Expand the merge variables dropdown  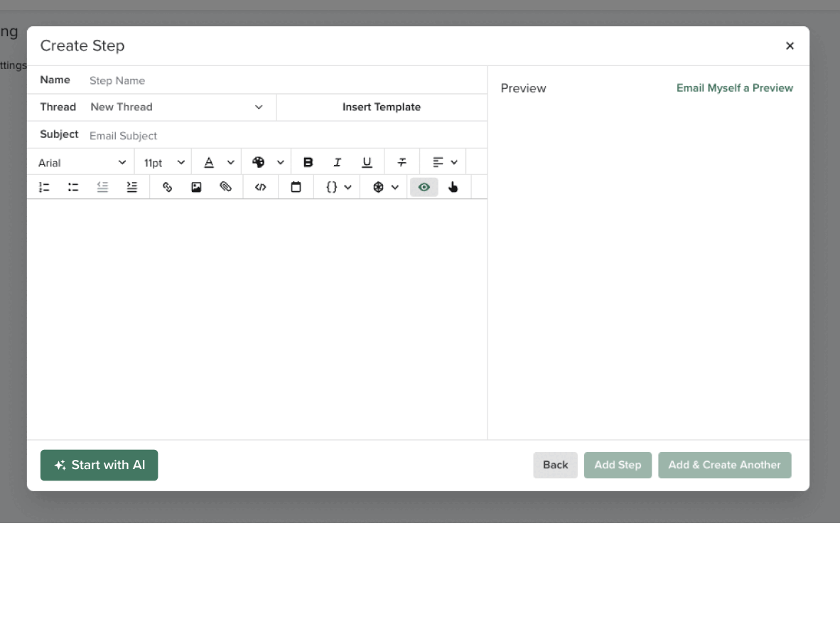click(336, 187)
